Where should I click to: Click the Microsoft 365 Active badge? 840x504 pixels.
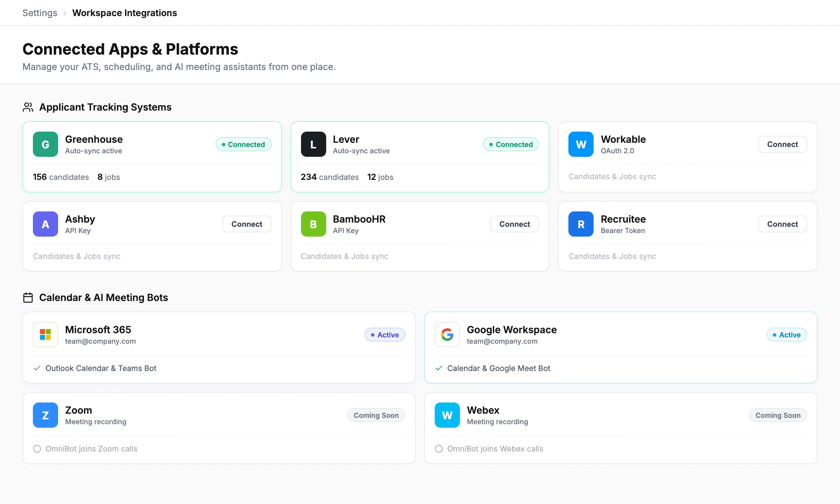[x=385, y=335]
